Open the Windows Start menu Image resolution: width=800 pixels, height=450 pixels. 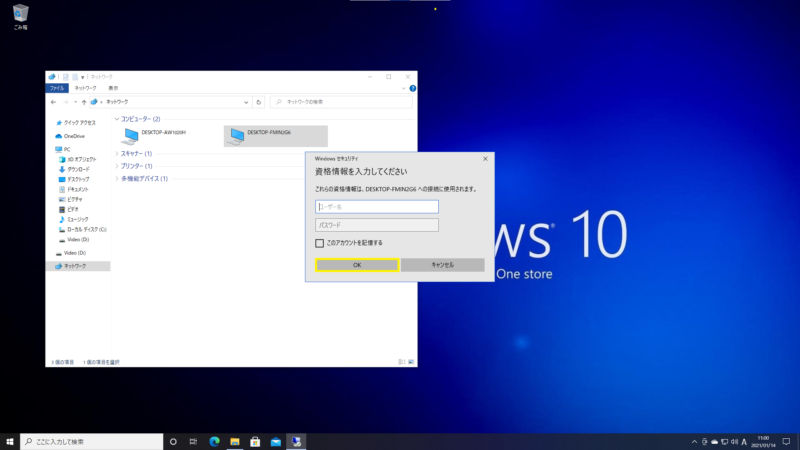10,442
